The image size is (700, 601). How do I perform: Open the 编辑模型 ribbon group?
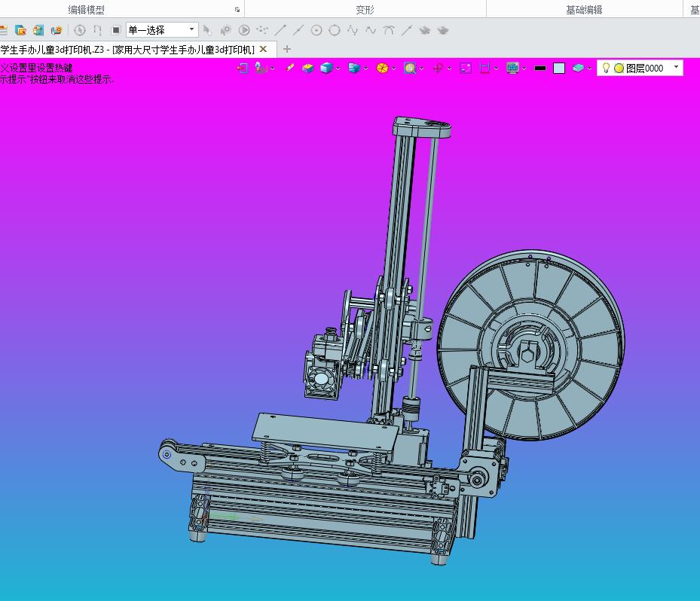click(86, 9)
